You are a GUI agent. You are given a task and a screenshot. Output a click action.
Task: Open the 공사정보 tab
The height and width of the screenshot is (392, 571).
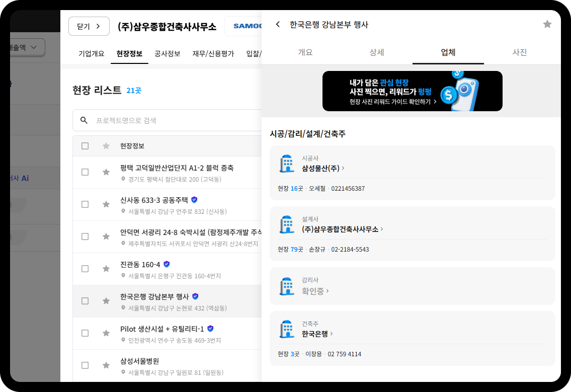[x=168, y=54]
